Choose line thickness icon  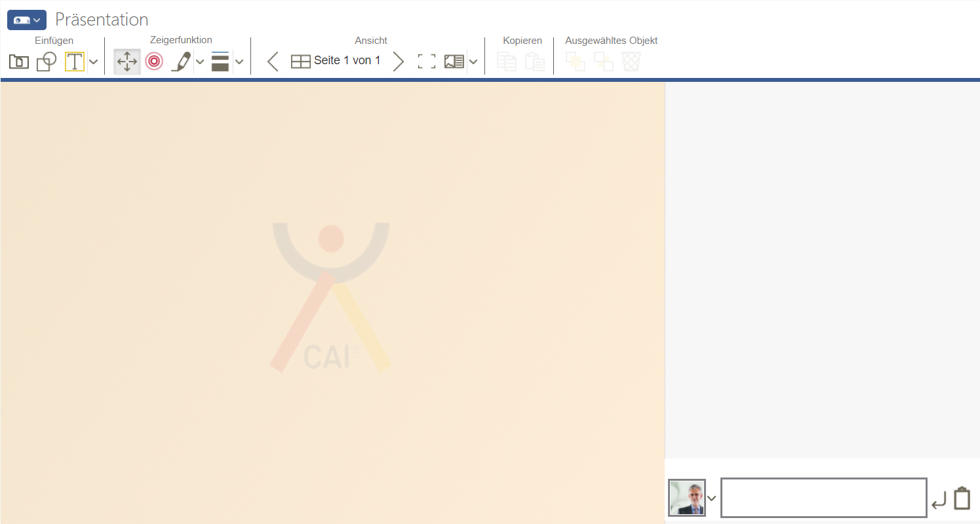click(220, 62)
